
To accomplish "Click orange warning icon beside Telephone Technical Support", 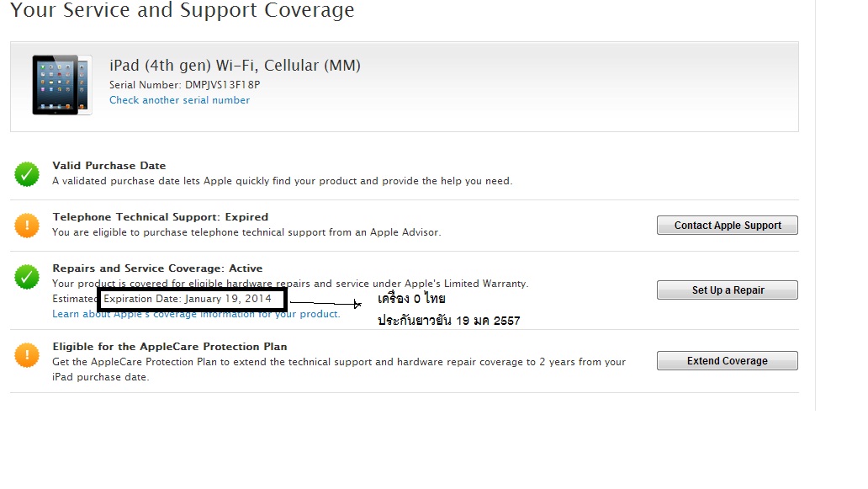I will (27, 226).
